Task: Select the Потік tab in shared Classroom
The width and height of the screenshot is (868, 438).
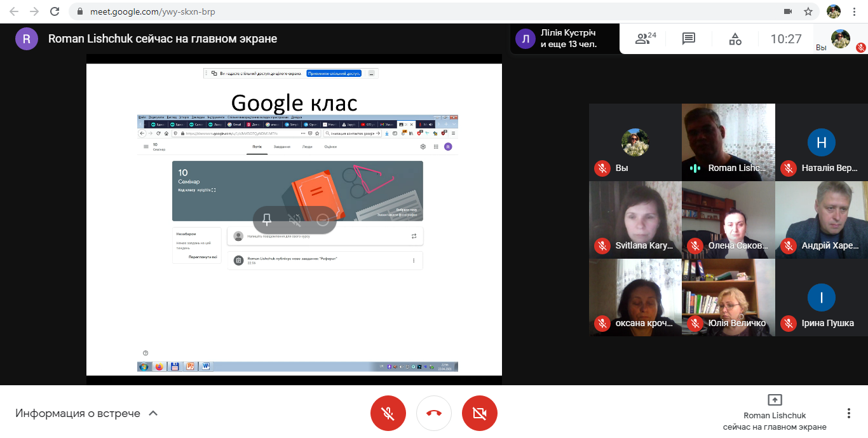Action: point(257,147)
